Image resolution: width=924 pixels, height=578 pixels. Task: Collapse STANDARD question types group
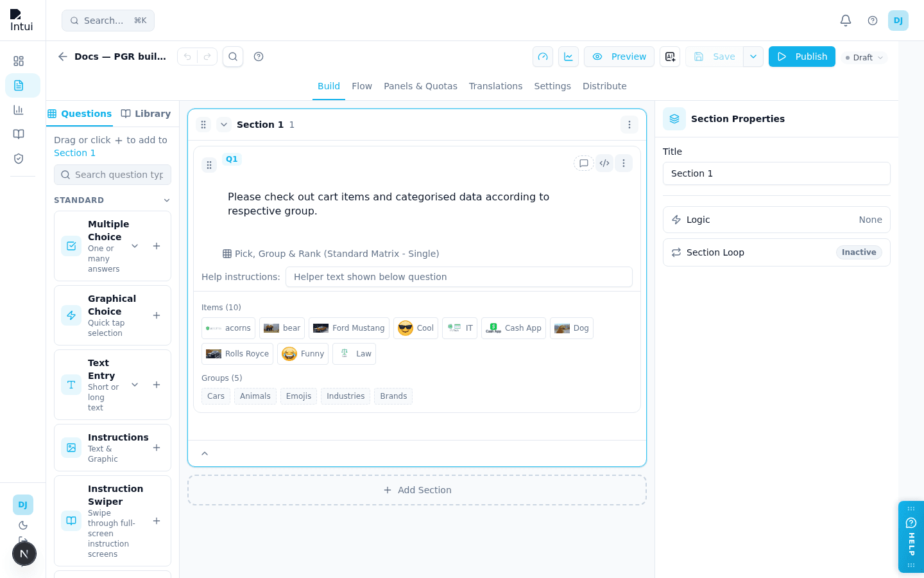pyautogui.click(x=167, y=200)
